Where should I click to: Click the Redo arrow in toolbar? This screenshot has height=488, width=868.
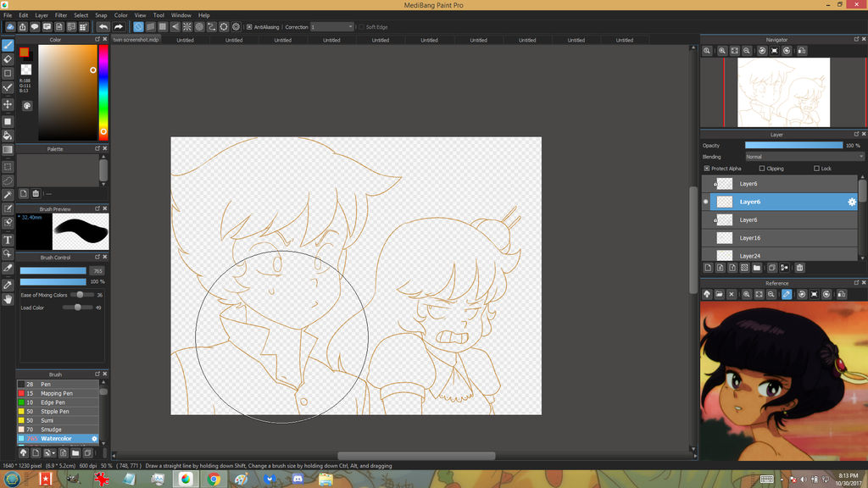(x=118, y=27)
